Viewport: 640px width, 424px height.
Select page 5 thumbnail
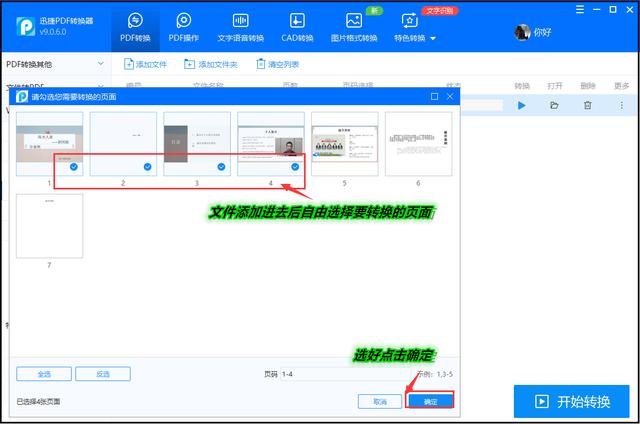coord(344,144)
